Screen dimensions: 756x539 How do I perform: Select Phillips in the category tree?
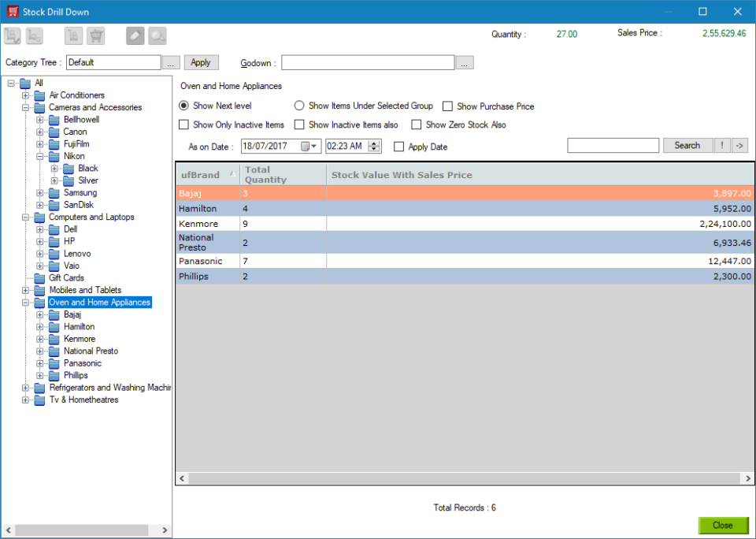tap(76, 375)
